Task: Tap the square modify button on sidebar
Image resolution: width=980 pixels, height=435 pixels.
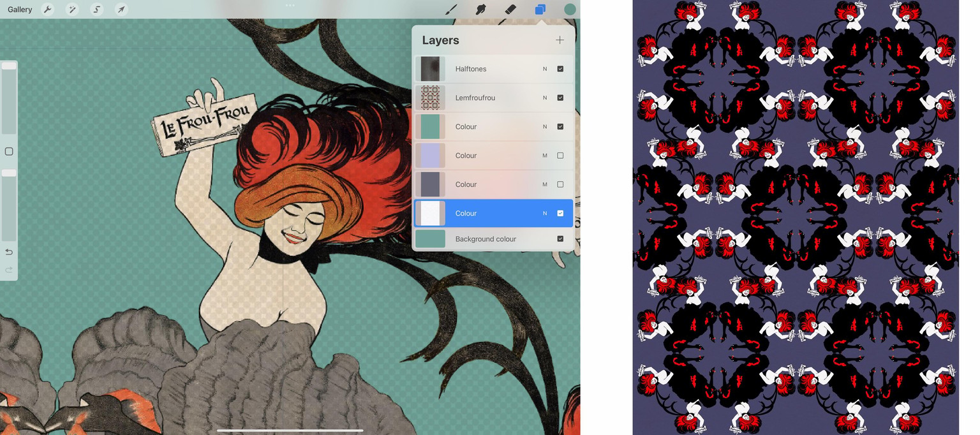Action: [9, 151]
